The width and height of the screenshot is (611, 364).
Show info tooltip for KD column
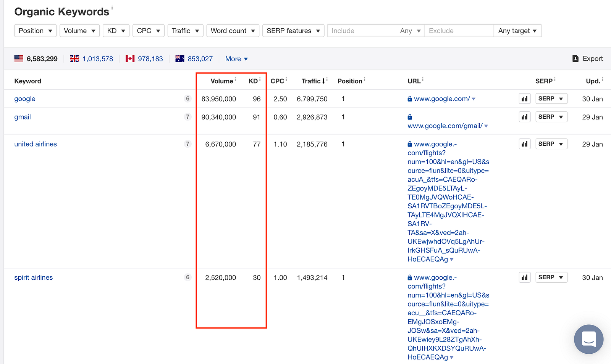[260, 79]
